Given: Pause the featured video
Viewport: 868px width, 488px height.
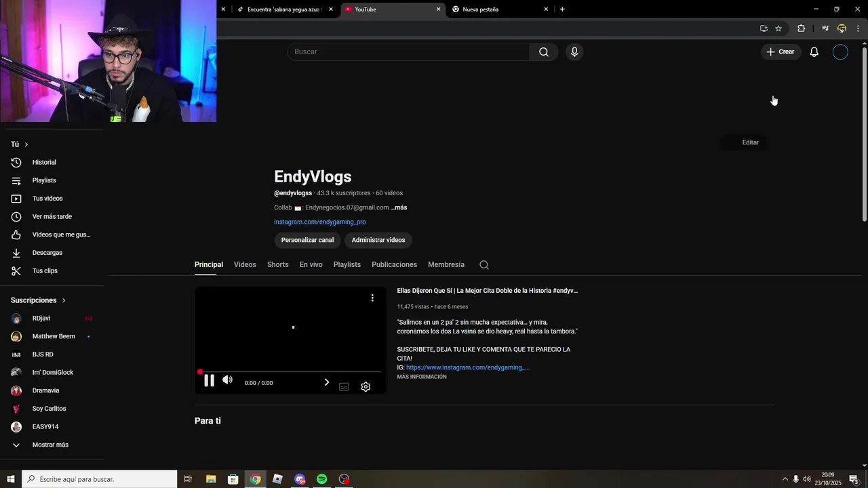Looking at the screenshot, I should point(209,381).
